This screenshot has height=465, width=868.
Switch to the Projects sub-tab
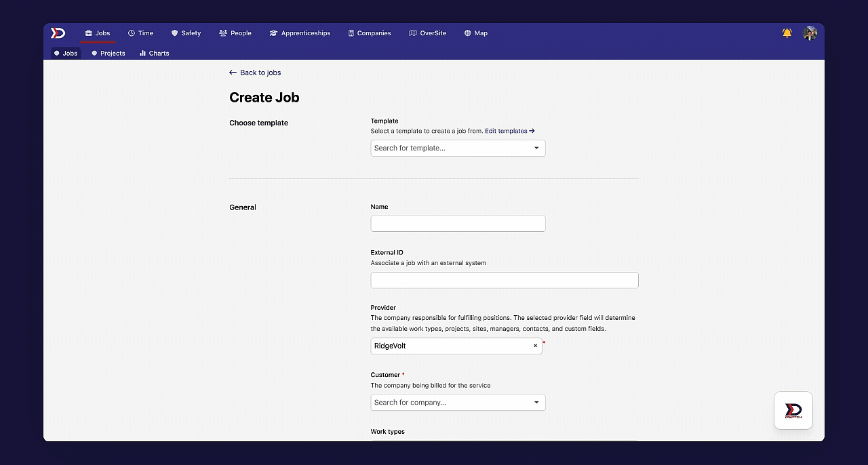[x=108, y=53]
